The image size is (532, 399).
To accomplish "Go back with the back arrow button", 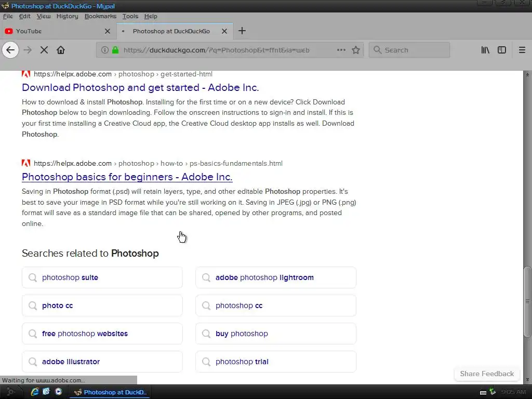I will [x=10, y=50].
